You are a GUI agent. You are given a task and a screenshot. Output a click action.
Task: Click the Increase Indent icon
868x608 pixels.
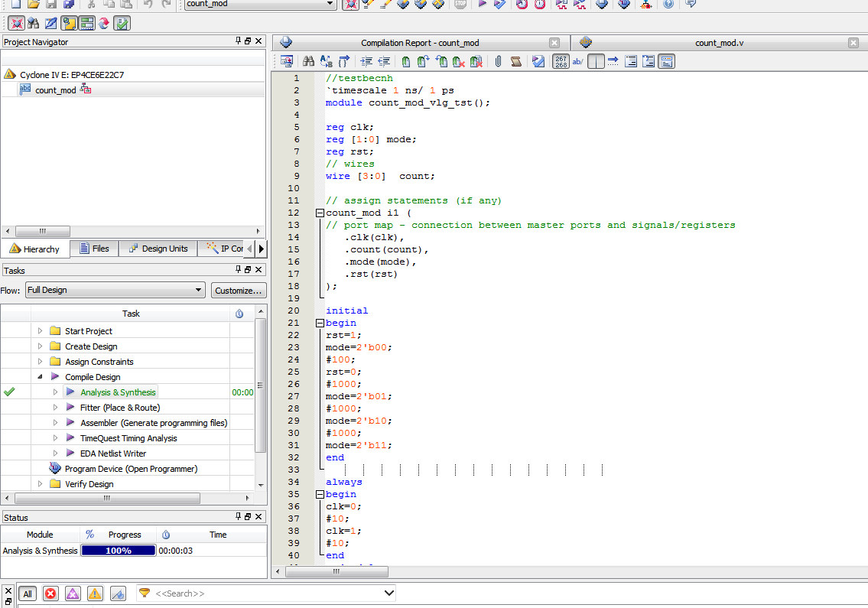(366, 62)
